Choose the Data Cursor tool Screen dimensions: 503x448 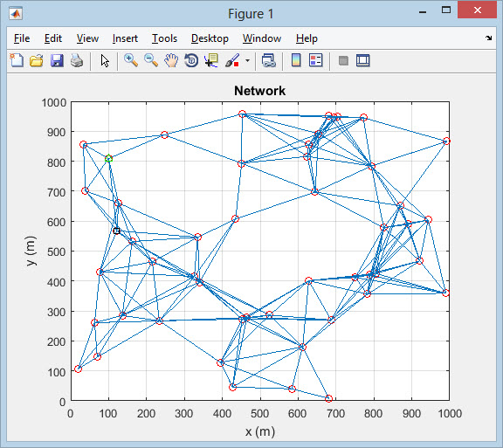(211, 60)
